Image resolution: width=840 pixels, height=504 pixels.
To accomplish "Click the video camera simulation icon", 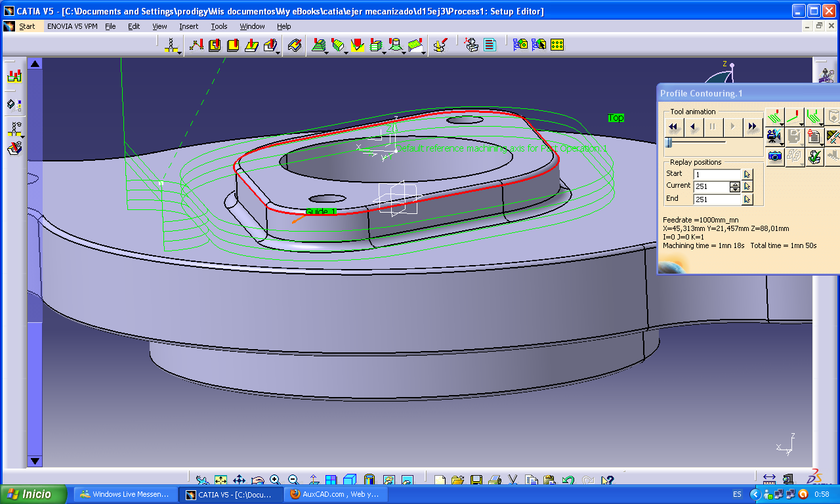I will click(x=774, y=136).
